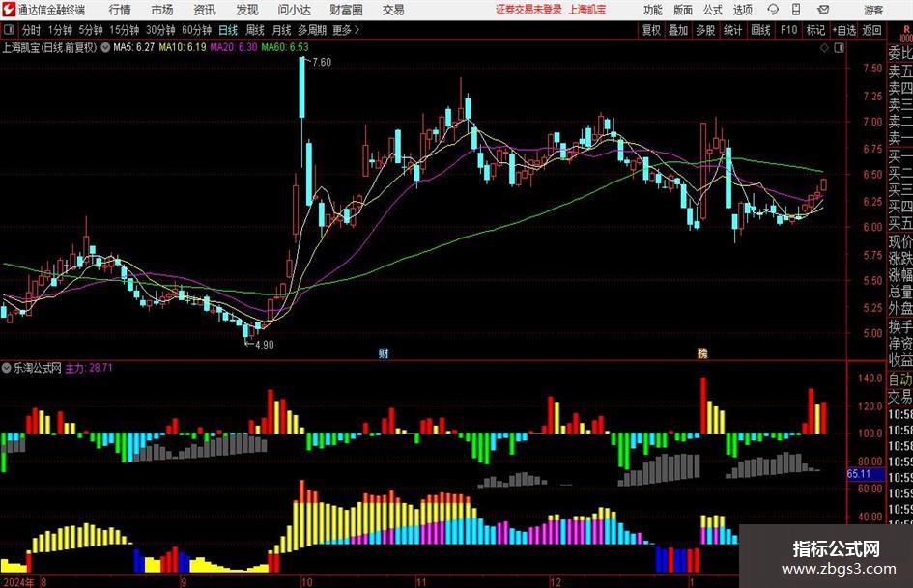913x588 pixels.
Task: Click the 游客 guest account label
Action: point(873,10)
